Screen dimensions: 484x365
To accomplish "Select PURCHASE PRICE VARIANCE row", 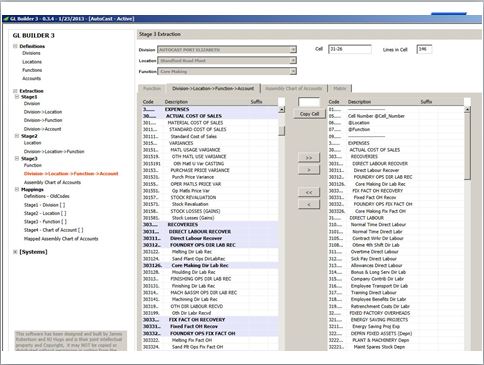I will coord(210,170).
